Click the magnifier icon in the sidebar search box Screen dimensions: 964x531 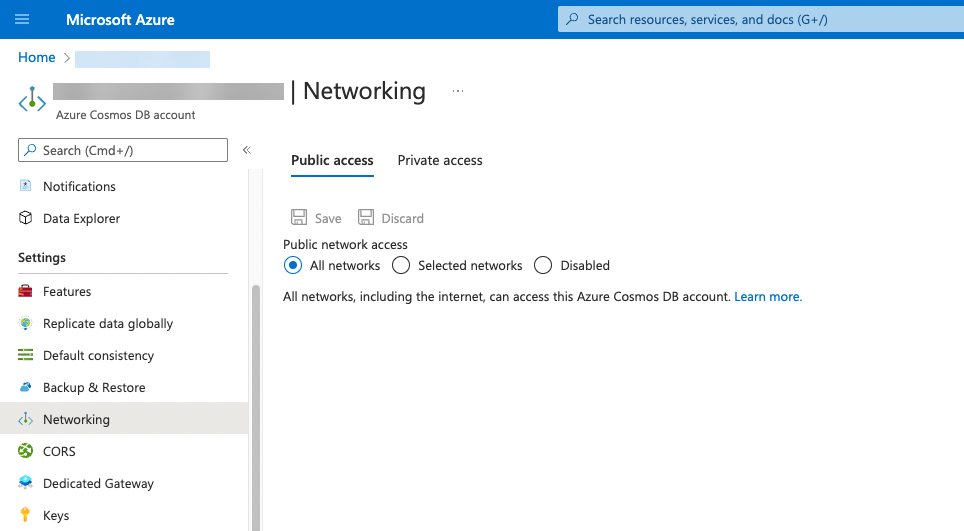pyautogui.click(x=30, y=150)
